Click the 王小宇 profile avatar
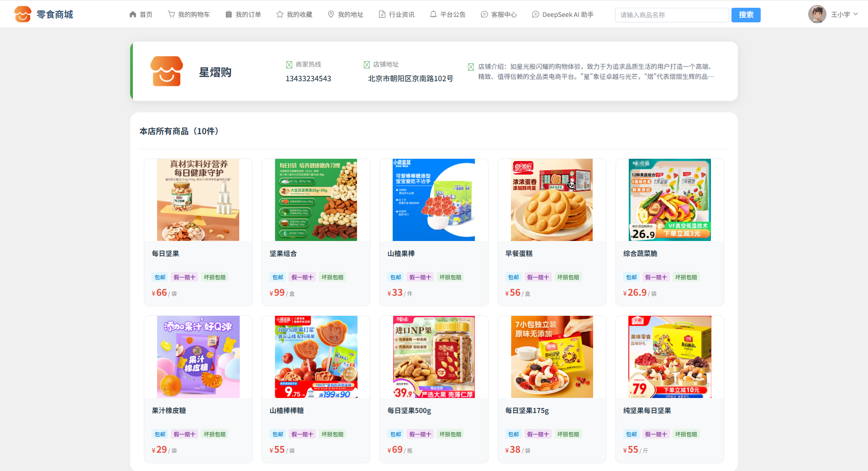This screenshot has width=868, height=471. pyautogui.click(x=817, y=14)
